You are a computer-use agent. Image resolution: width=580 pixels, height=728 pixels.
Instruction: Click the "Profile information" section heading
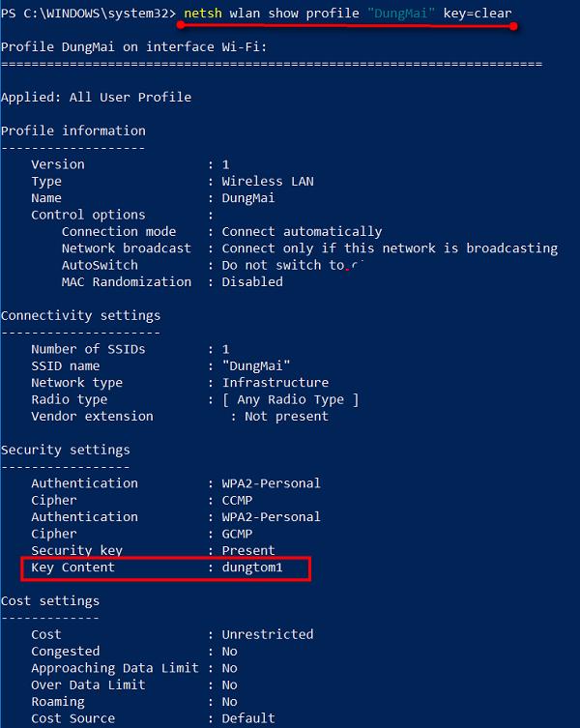[x=73, y=131]
